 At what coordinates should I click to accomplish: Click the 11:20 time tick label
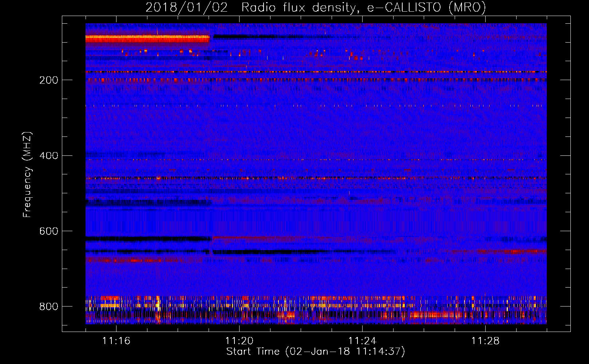tap(239, 341)
